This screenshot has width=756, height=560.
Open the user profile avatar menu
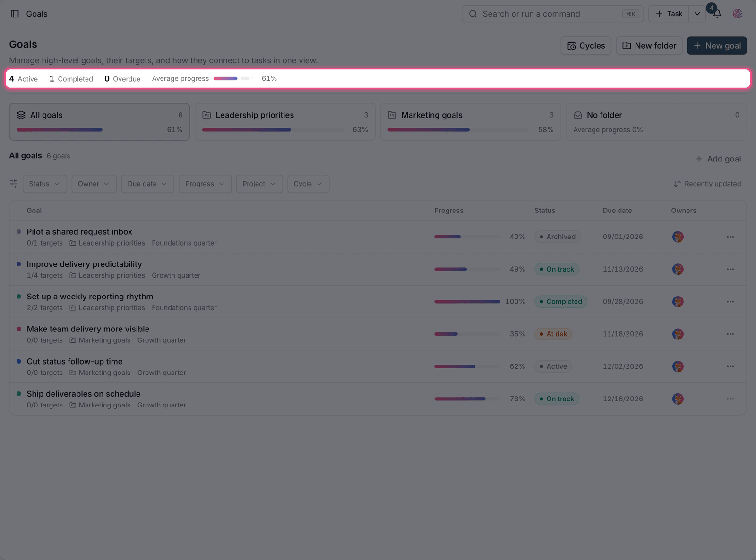click(x=738, y=14)
